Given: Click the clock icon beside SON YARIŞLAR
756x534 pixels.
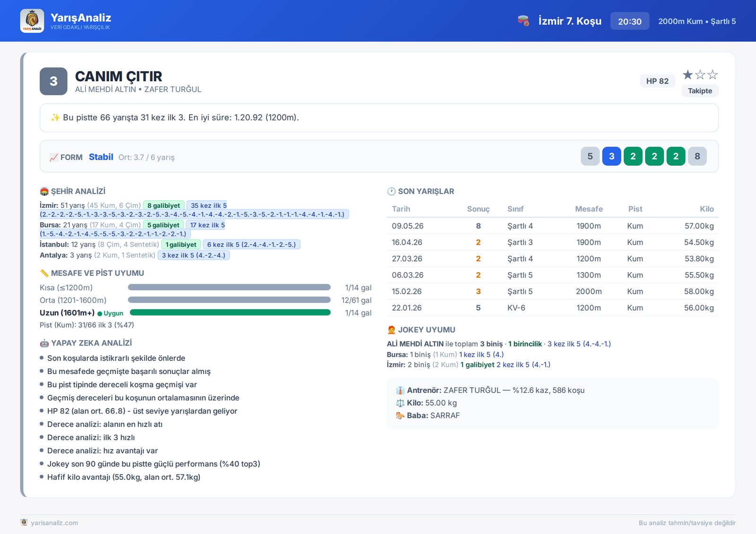Looking at the screenshot, I should [391, 191].
